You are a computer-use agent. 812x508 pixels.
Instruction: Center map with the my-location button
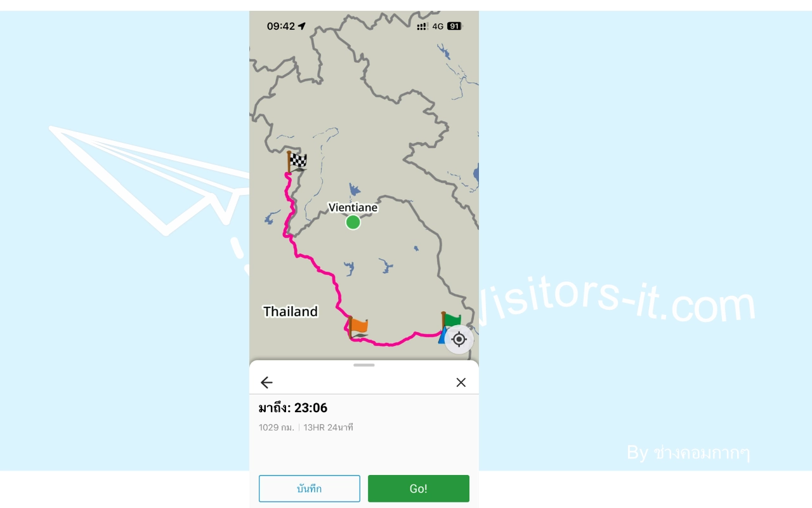[459, 339]
